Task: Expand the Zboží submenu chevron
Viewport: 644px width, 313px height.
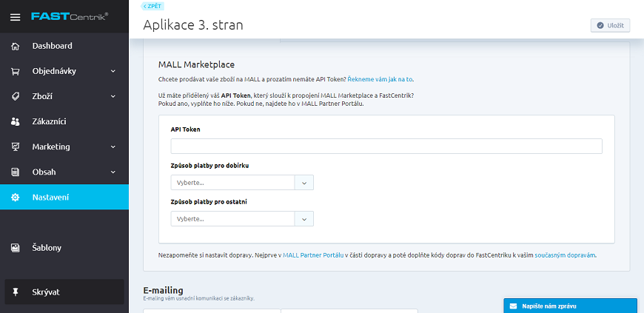Action: pyautogui.click(x=113, y=96)
